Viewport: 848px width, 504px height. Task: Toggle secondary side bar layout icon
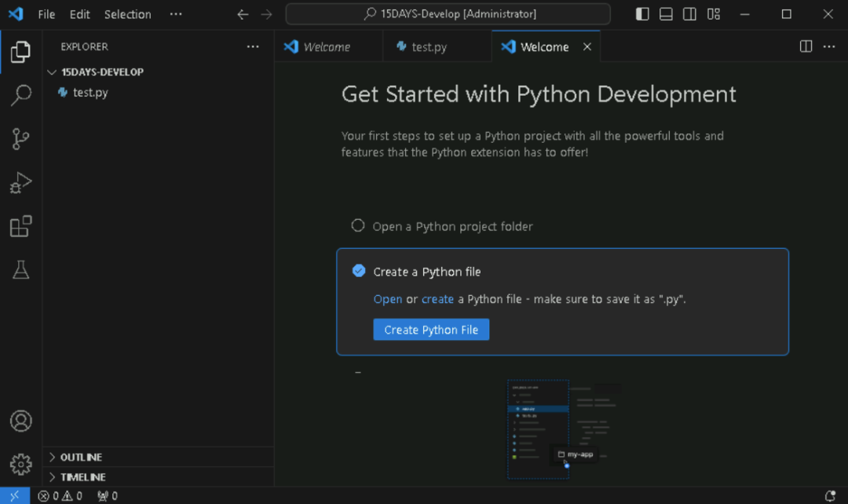(x=689, y=14)
